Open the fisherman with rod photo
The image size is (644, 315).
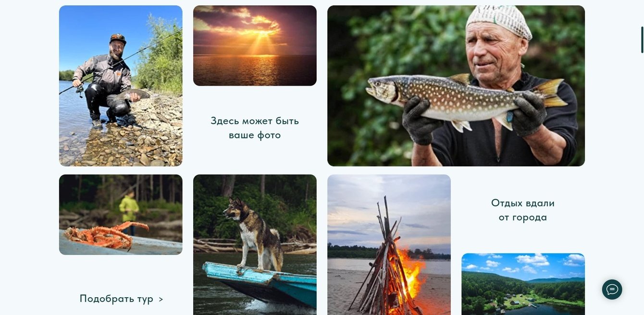pos(121,86)
